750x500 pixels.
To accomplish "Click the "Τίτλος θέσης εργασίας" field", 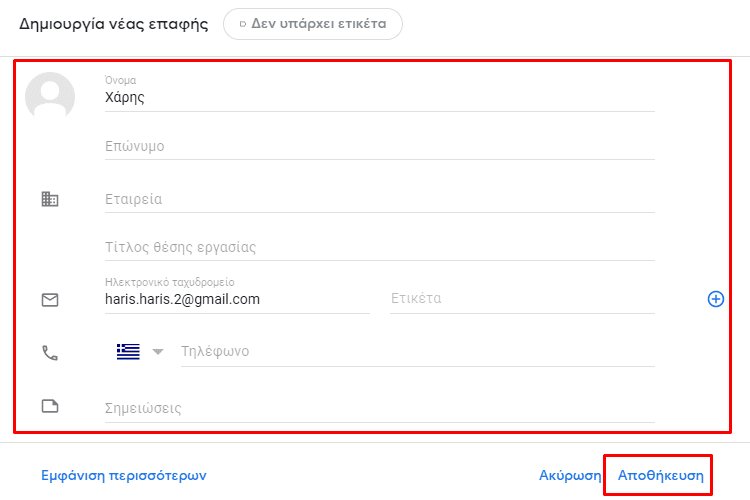I will [x=380, y=248].
